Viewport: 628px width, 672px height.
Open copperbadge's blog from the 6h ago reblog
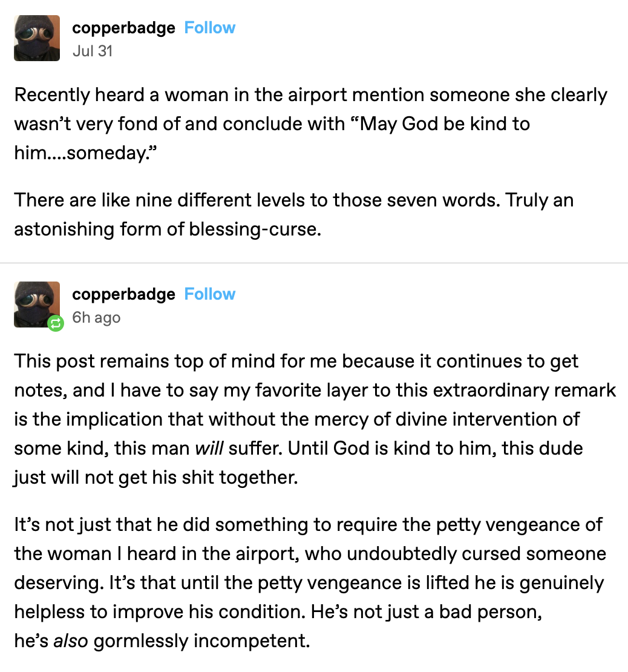tap(123, 294)
